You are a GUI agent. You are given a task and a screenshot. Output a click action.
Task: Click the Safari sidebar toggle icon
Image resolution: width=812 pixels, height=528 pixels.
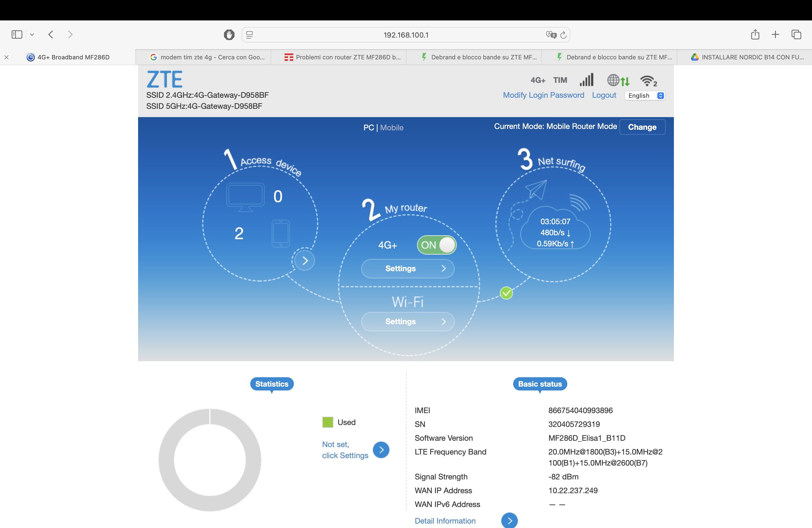point(17,35)
